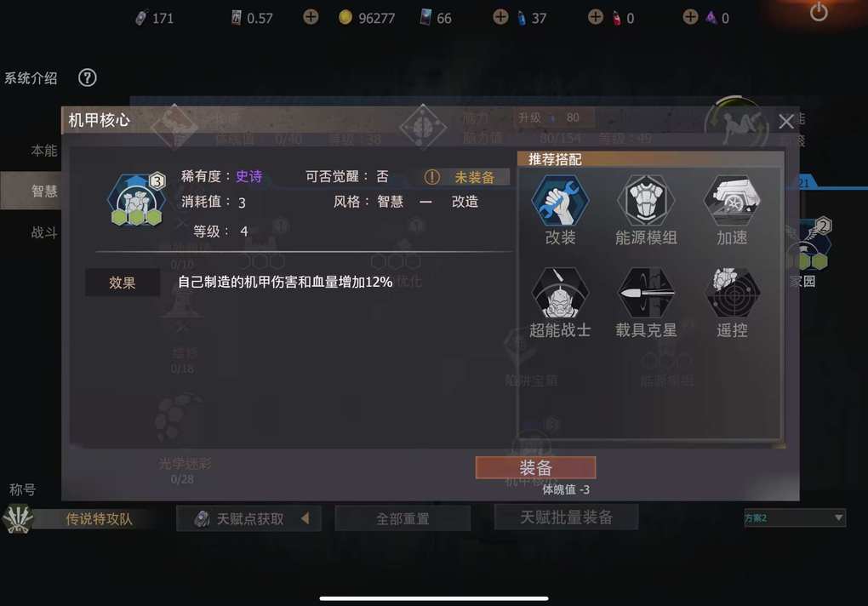This screenshot has height=606, width=868.
Task: Switch to the 战斗 tab
Action: 43,232
